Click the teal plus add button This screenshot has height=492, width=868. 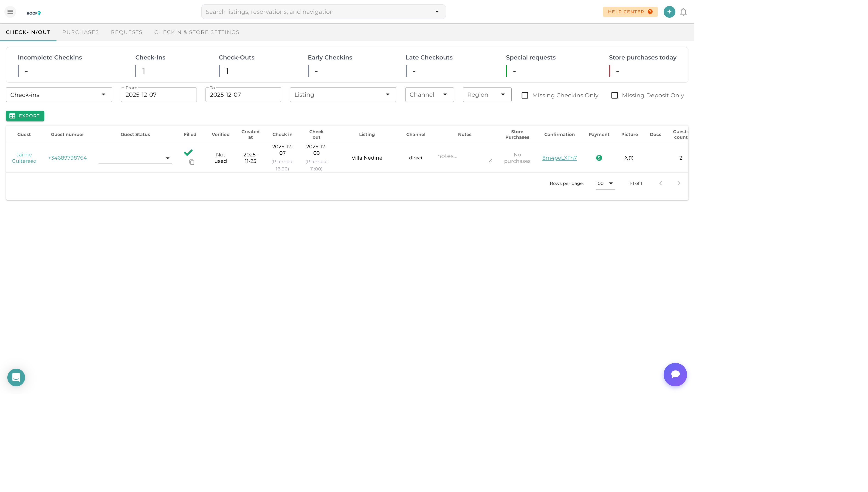tap(669, 12)
